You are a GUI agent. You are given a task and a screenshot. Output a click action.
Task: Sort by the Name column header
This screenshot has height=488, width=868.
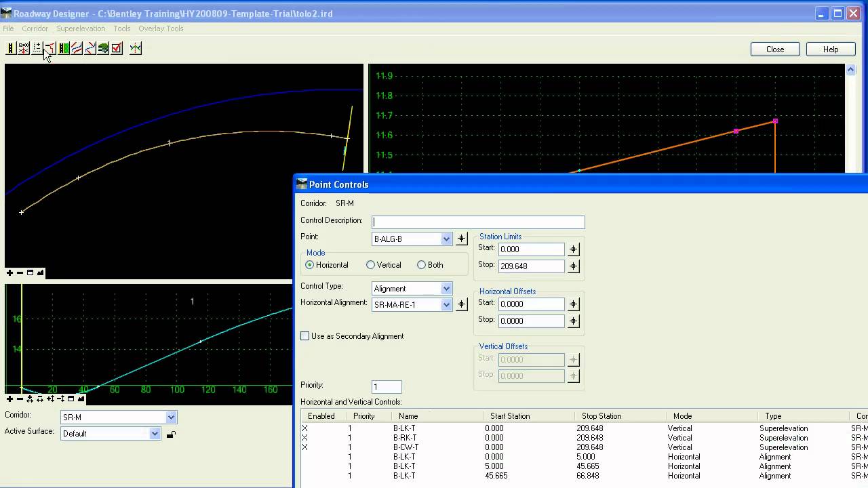pos(437,416)
